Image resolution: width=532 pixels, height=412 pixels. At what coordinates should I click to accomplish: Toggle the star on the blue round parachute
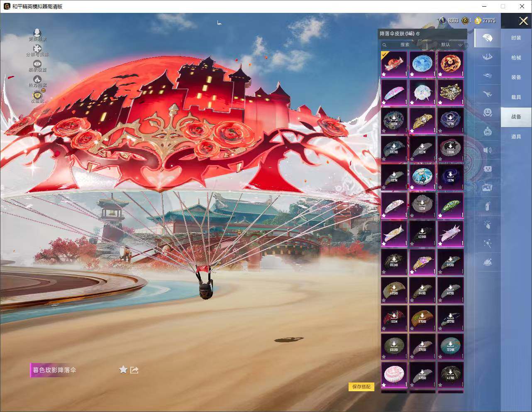[412, 75]
